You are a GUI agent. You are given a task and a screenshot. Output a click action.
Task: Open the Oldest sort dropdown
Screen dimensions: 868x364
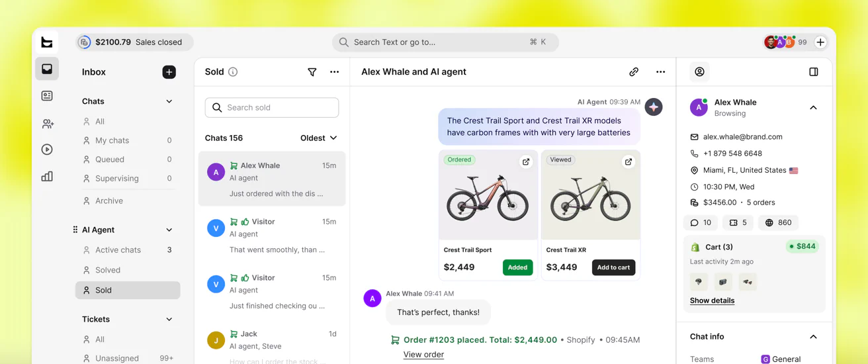(319, 138)
